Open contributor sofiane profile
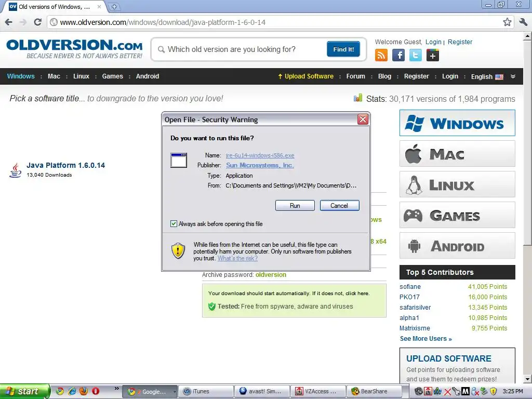The width and height of the screenshot is (532, 399). click(410, 287)
